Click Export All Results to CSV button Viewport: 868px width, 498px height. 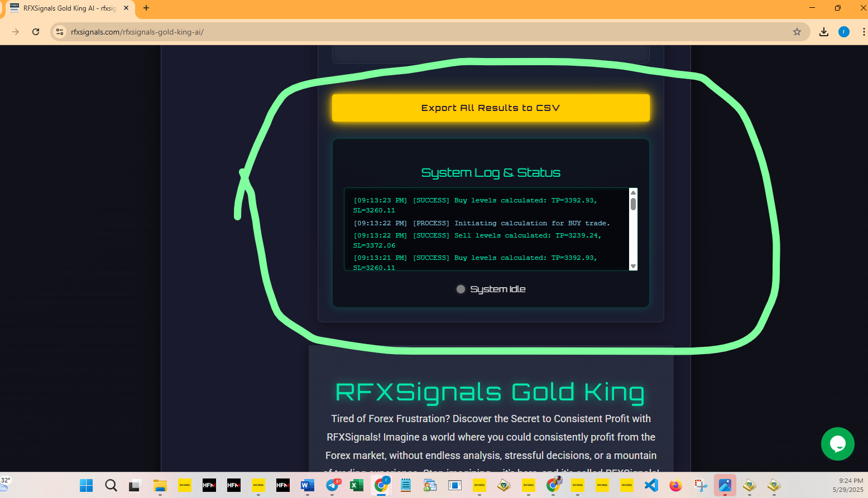click(491, 108)
